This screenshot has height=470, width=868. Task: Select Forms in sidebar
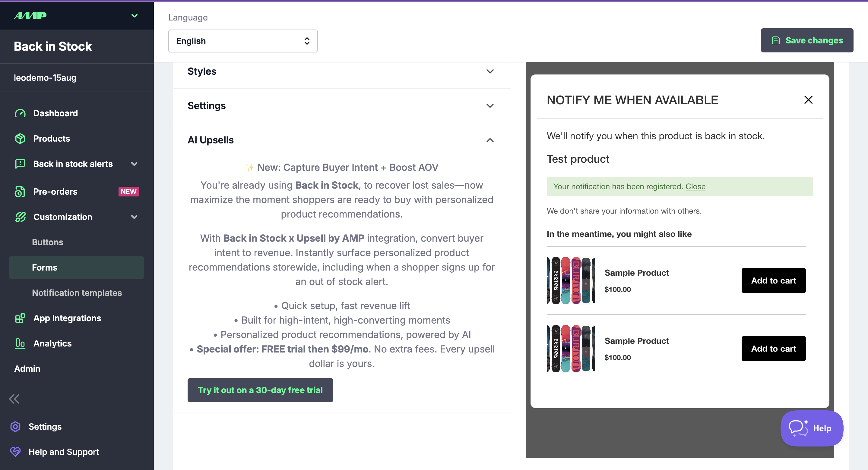pos(77,267)
